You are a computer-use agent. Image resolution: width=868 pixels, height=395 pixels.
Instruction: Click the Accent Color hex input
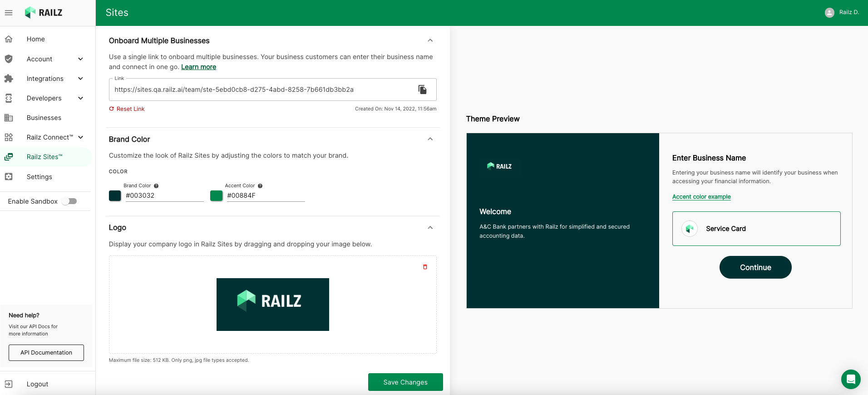[266, 195]
